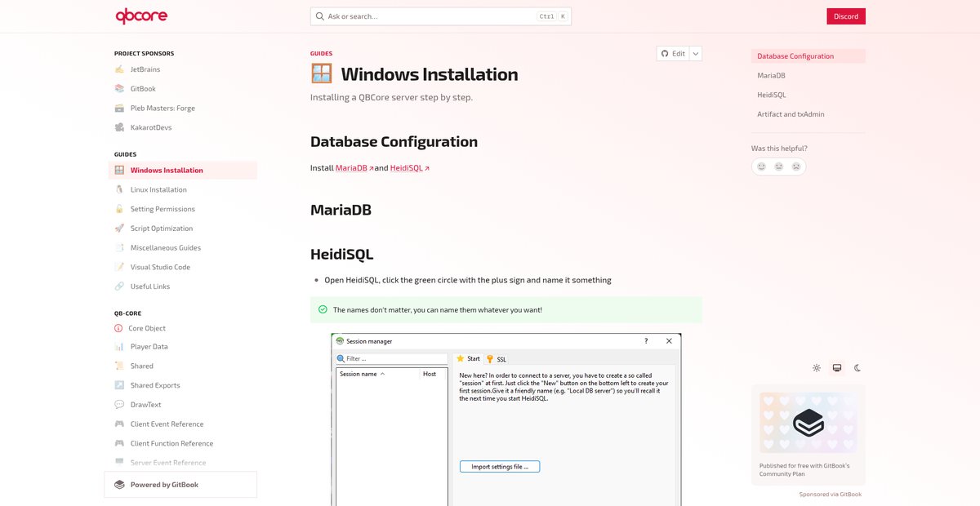Viewport: 980px width, 506px height.
Task: Click the GUIDES breadcrumb label above title
Action: tap(321, 54)
